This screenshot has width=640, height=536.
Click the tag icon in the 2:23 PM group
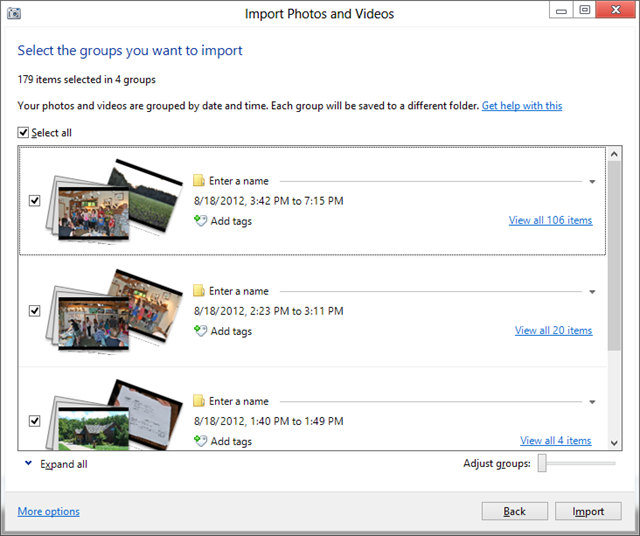point(200,331)
